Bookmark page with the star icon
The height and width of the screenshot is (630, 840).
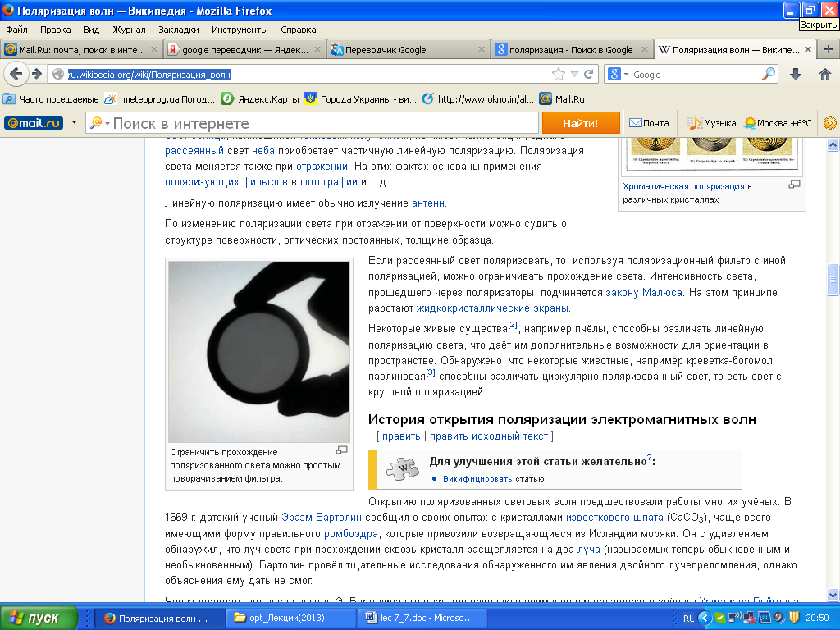pos(558,74)
